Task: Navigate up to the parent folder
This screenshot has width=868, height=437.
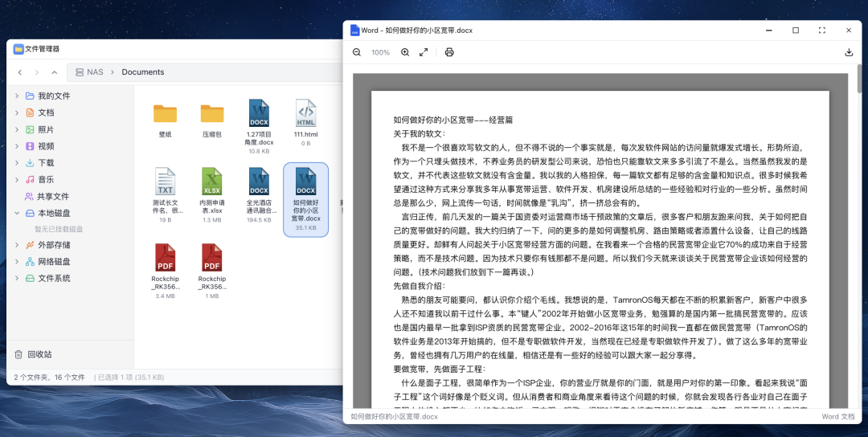Action: 53,72
